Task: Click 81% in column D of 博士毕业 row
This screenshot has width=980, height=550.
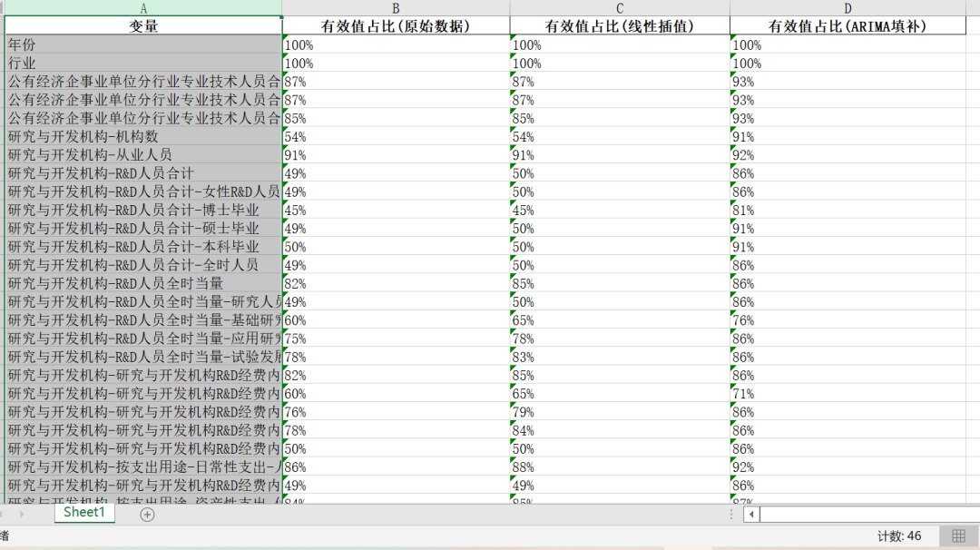Action: coord(848,210)
